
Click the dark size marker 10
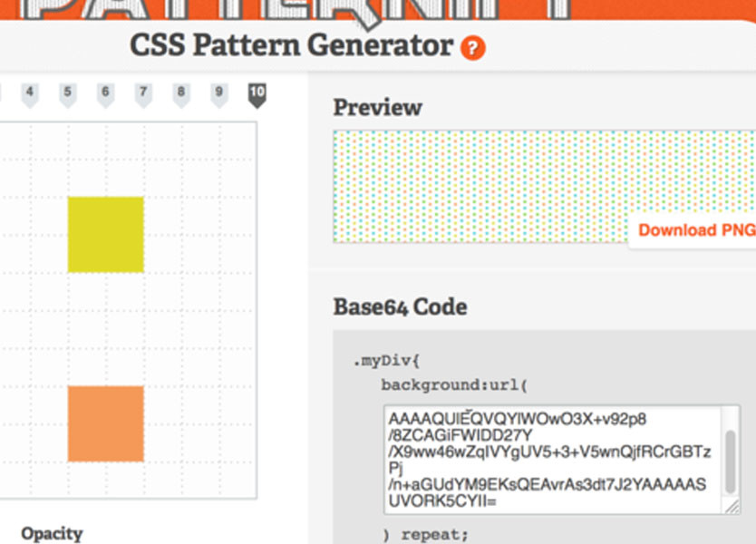[257, 93]
